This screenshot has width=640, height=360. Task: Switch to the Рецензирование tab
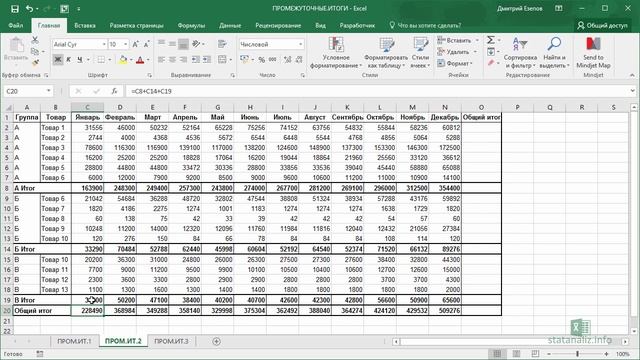pyautogui.click(x=278, y=25)
